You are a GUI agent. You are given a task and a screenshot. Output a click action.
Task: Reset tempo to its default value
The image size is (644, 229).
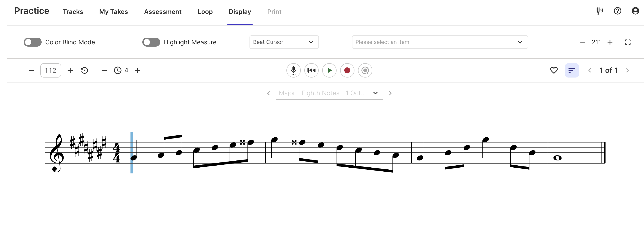[x=85, y=71]
